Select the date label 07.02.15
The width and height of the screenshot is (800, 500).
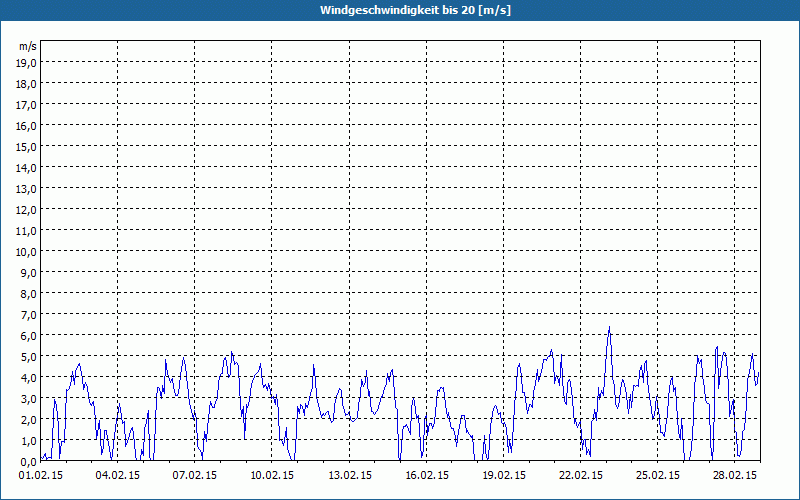pyautogui.click(x=195, y=476)
